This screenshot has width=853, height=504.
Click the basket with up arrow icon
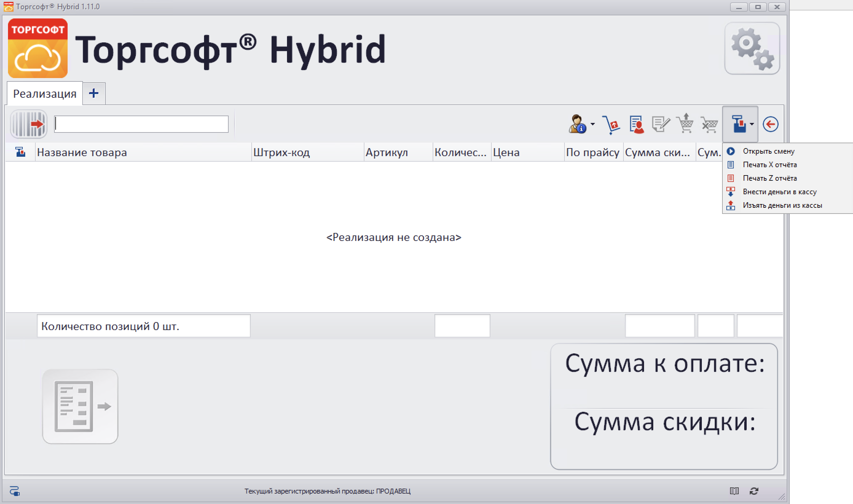click(x=685, y=123)
